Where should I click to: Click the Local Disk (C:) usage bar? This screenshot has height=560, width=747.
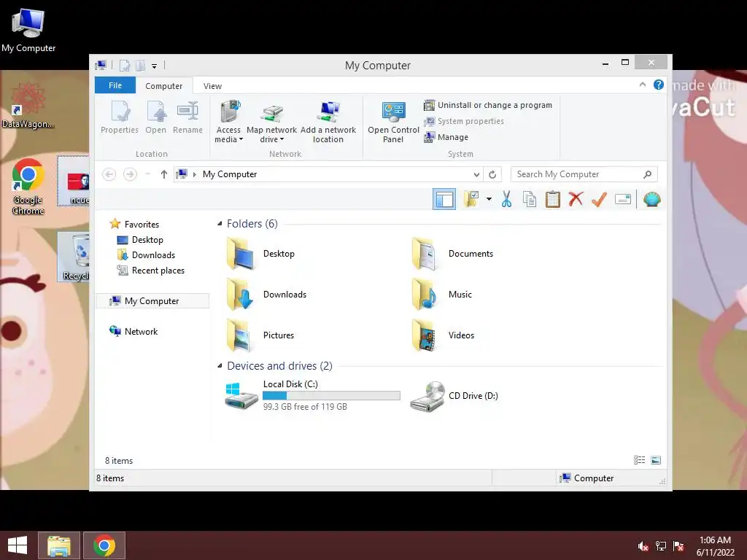pos(332,395)
